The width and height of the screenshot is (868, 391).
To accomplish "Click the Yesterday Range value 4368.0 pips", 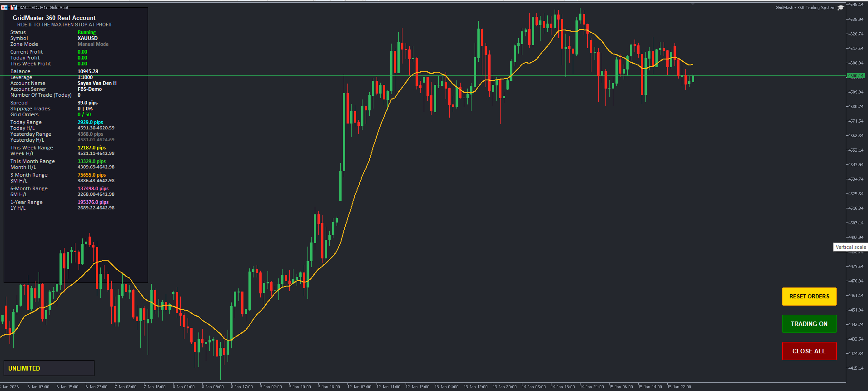I will [90, 134].
